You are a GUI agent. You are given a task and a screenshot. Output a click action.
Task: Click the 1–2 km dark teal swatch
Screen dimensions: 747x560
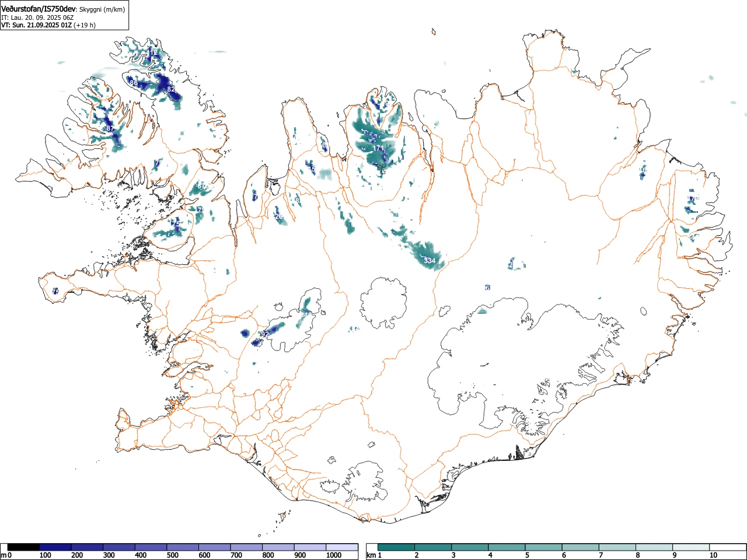click(397, 547)
